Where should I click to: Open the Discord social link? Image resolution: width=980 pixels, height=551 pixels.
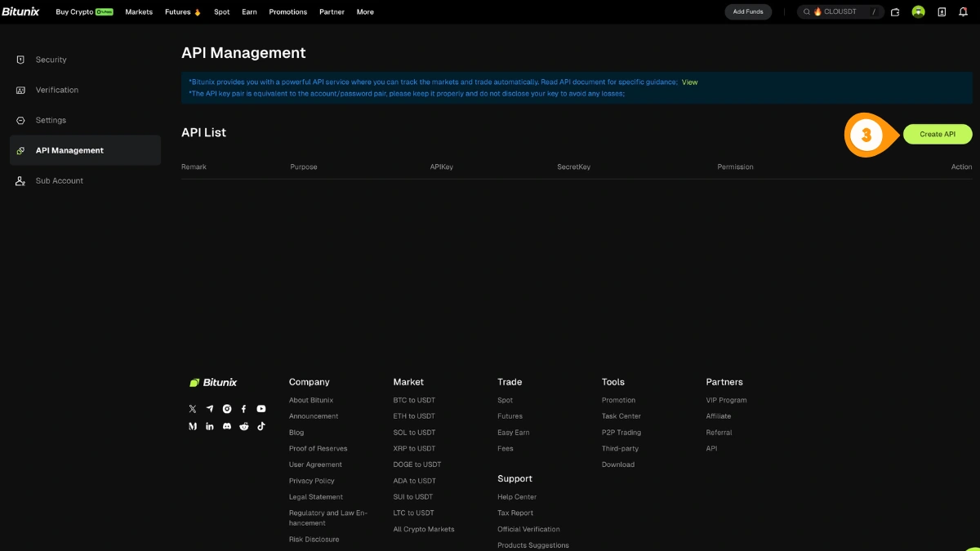[x=227, y=426]
